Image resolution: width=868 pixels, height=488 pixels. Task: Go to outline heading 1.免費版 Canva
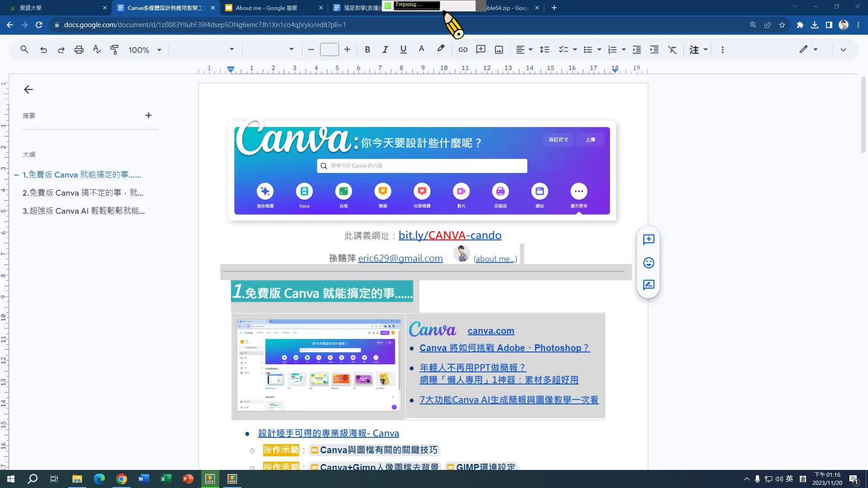click(82, 175)
